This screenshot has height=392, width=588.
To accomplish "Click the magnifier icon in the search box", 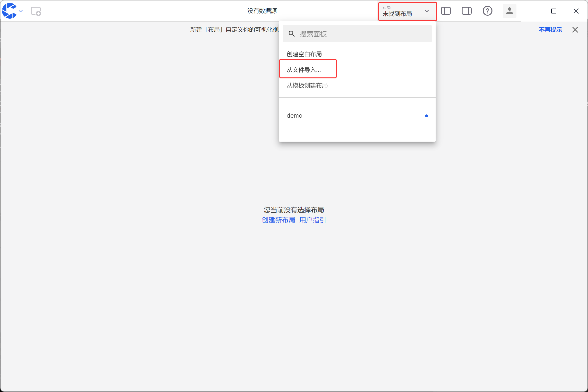I will coord(292,34).
